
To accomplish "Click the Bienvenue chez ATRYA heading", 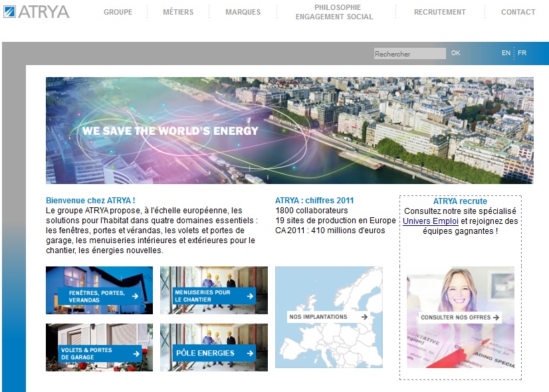I will click(x=90, y=201).
